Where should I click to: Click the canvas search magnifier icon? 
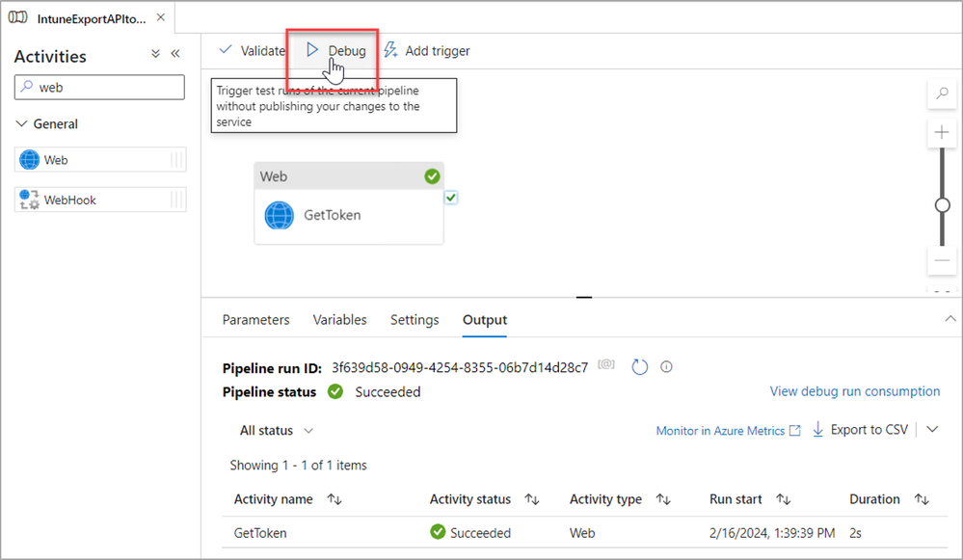pyautogui.click(x=942, y=93)
